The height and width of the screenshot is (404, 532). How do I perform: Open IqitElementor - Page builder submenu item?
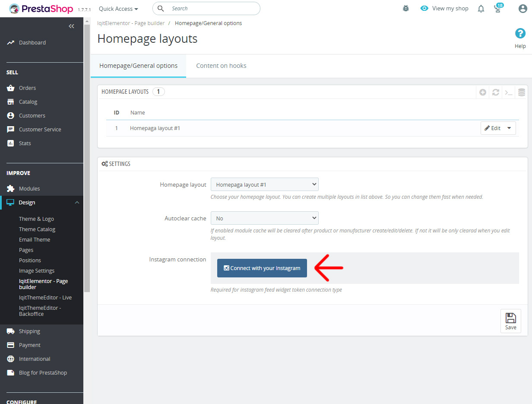[43, 284]
